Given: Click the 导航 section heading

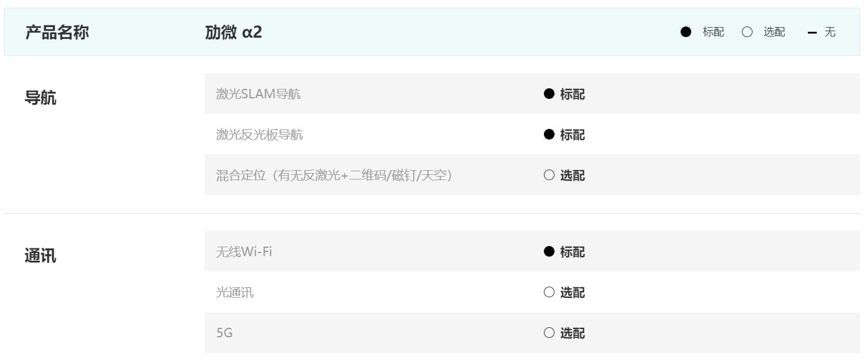Looking at the screenshot, I should (x=41, y=98).
